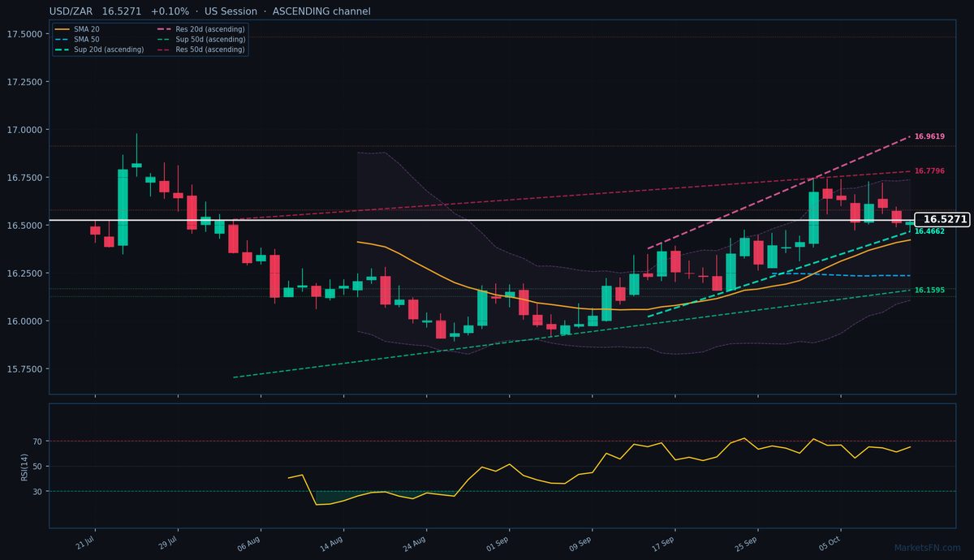The image size is (974, 560).
Task: Click the +0.10% change in title
Action: (x=170, y=11)
